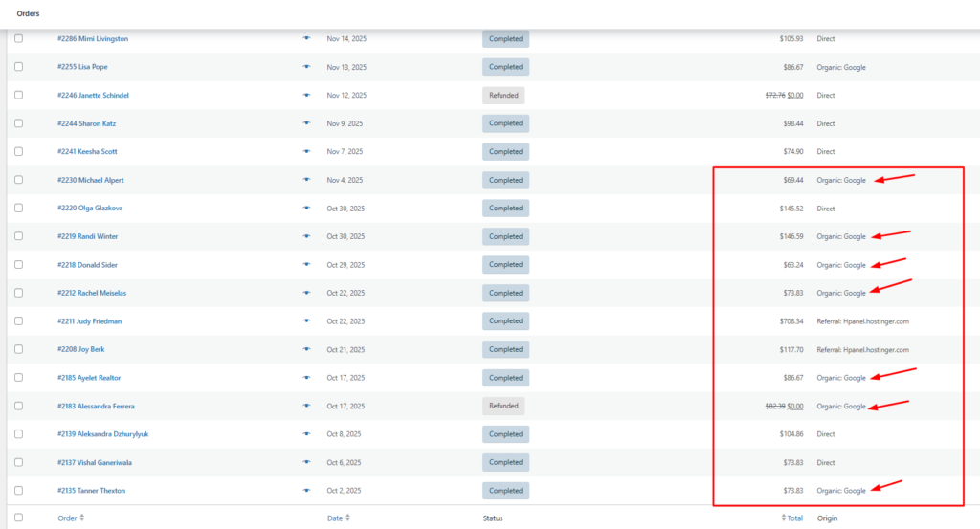The image size is (980, 529).
Task: Open order #2212 Rachel Meiselas
Action: (92, 293)
